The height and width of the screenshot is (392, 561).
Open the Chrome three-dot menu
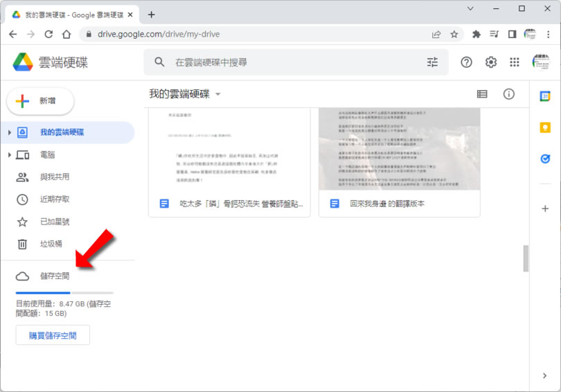pyautogui.click(x=548, y=35)
